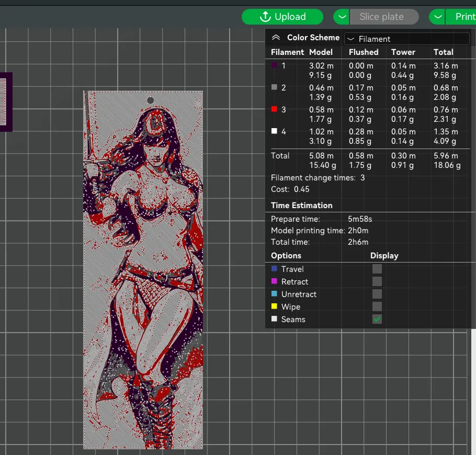This screenshot has height=455, width=476.
Task: Click the filament 2 gray color swatch
Action: pyautogui.click(x=274, y=87)
